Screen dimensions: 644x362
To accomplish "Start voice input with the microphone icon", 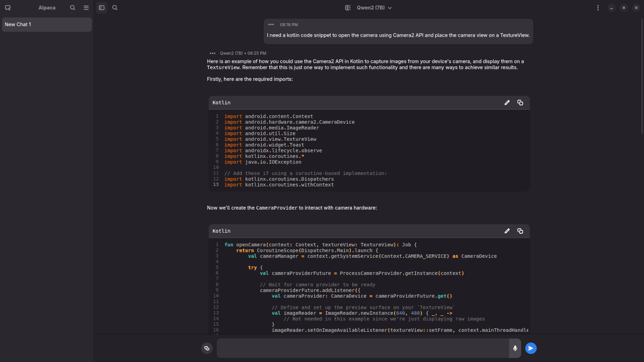I will 515,348.
